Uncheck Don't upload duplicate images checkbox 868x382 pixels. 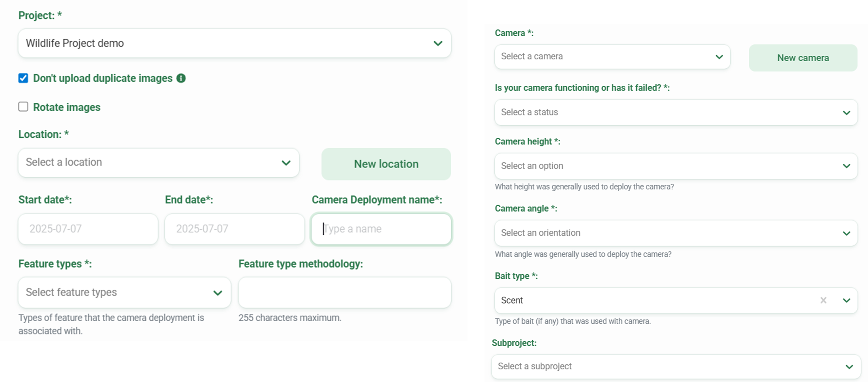(23, 78)
